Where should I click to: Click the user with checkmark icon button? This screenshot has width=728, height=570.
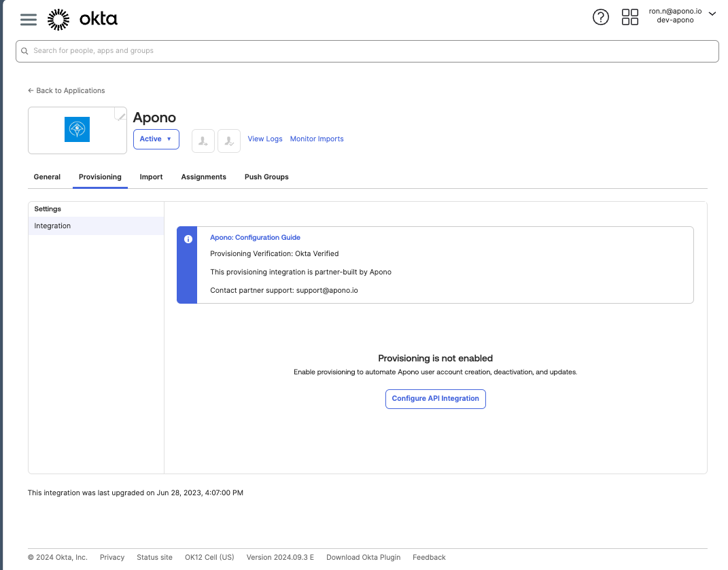click(229, 141)
